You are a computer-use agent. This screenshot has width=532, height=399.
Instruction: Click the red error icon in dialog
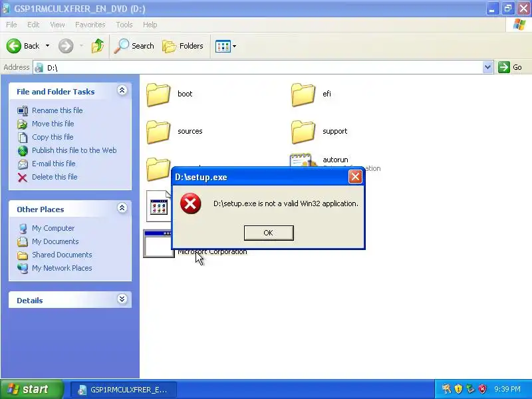pyautogui.click(x=190, y=203)
